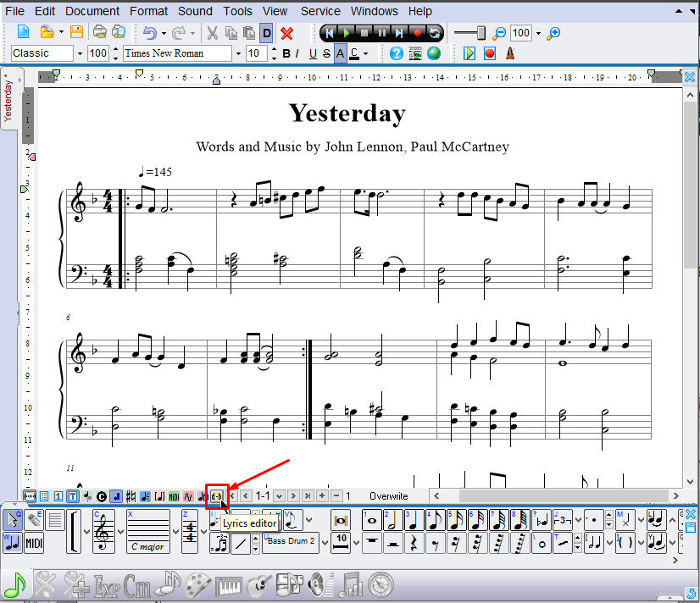Select the quarter note duration (3)
Viewport: 700px width, 603px height.
point(414,520)
